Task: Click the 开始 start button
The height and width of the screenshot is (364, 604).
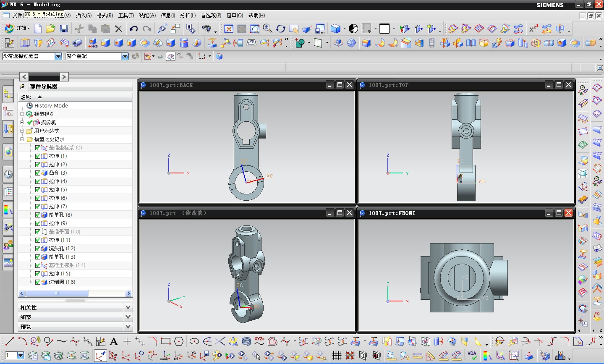Action: (x=17, y=28)
